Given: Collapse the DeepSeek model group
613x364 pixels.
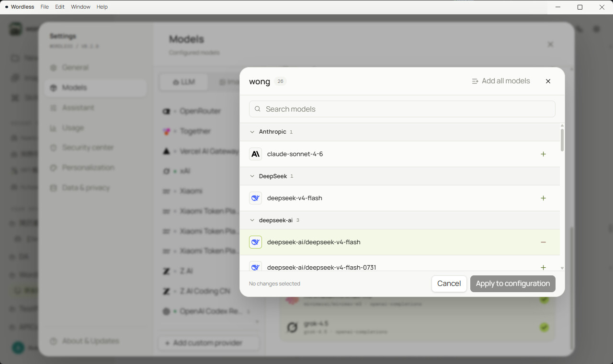Looking at the screenshot, I should (252, 176).
